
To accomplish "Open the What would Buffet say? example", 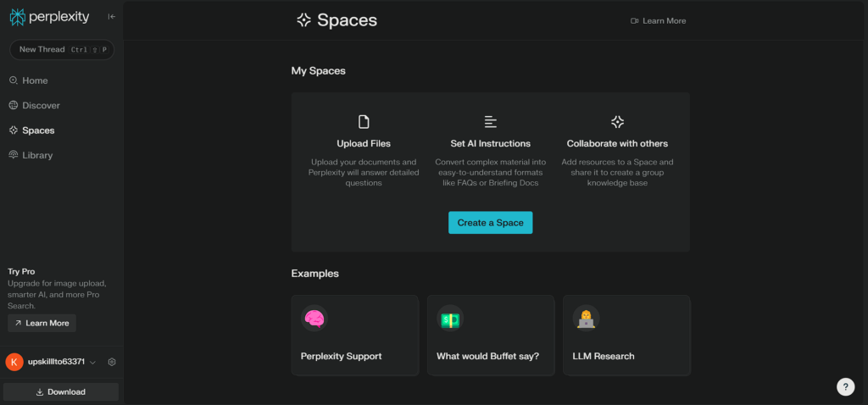I will pos(491,336).
